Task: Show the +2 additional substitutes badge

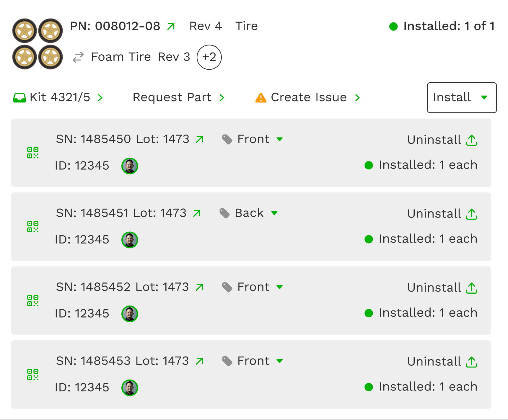Action: click(209, 57)
